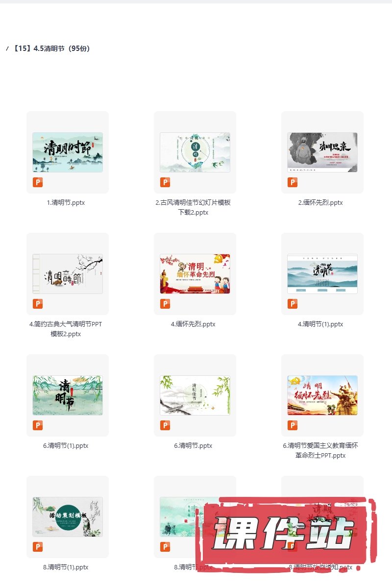Click the PowerPoint icon on 1.清明节.pptx

38,183
